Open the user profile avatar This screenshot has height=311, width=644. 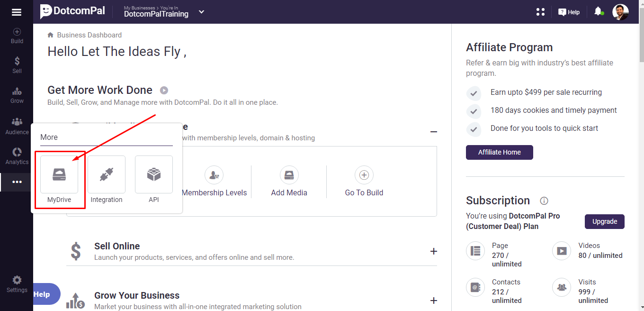pyautogui.click(x=620, y=12)
